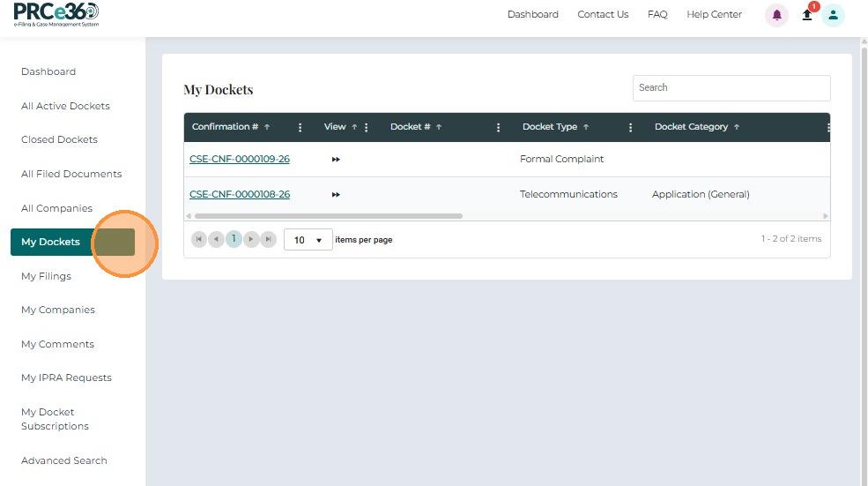This screenshot has height=486, width=868.
Task: Go to first page of dockets
Action: pos(199,239)
